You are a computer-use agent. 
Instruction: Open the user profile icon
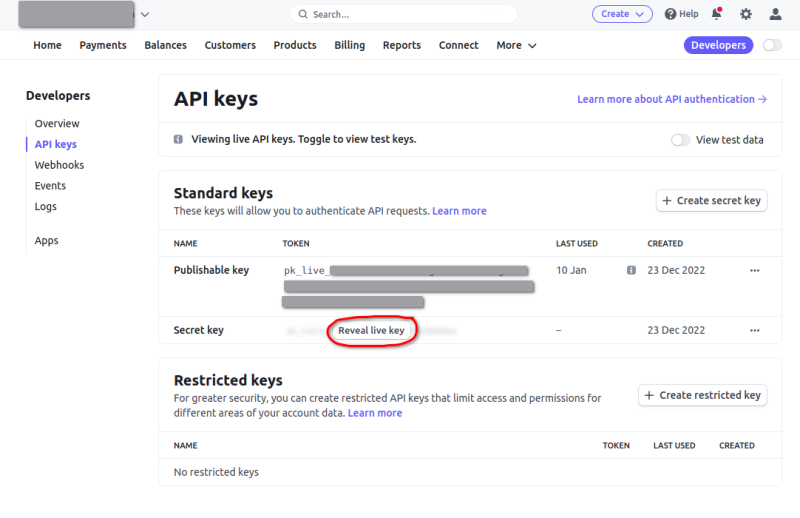775,14
